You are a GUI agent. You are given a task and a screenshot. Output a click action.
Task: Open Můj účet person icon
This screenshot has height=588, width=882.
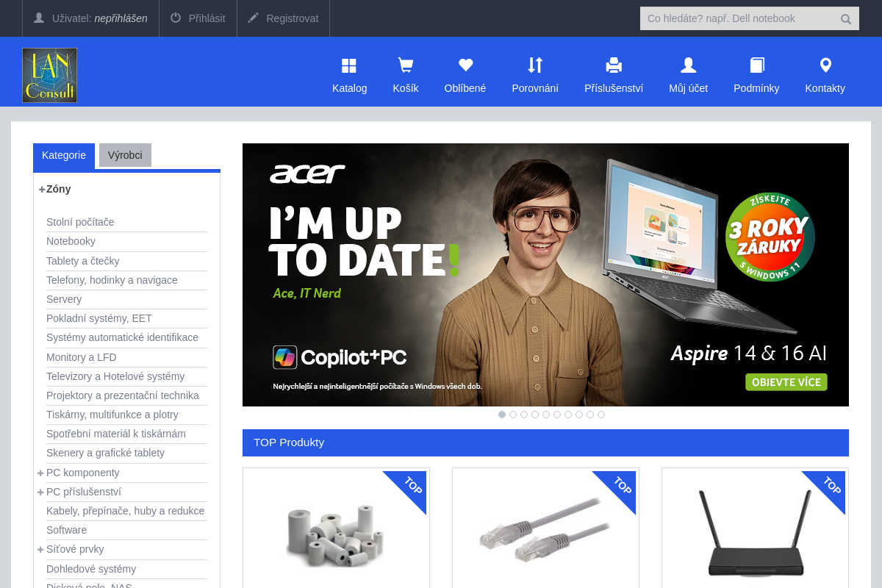click(x=689, y=65)
